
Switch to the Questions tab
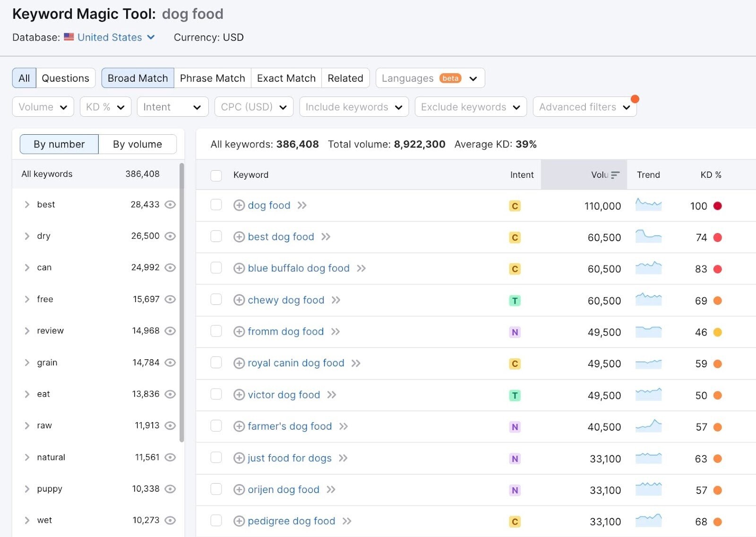click(x=66, y=78)
